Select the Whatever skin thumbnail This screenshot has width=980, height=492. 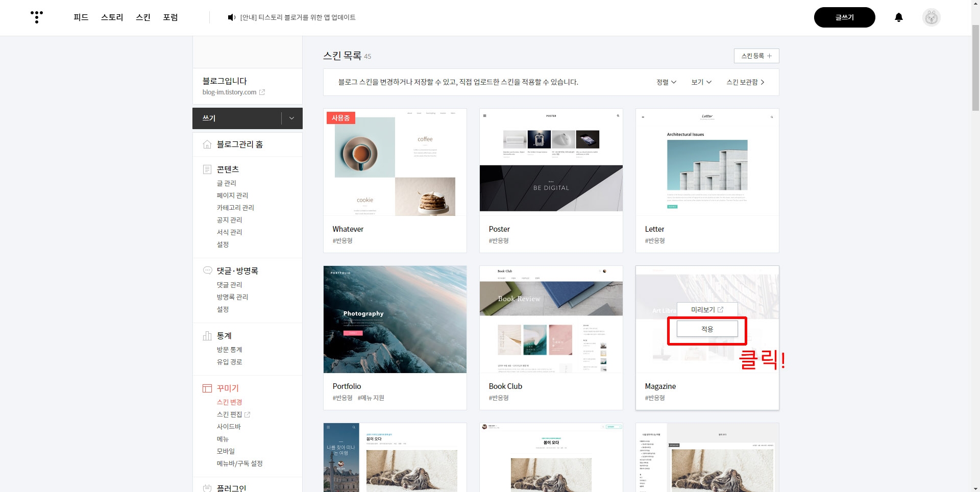tap(395, 162)
